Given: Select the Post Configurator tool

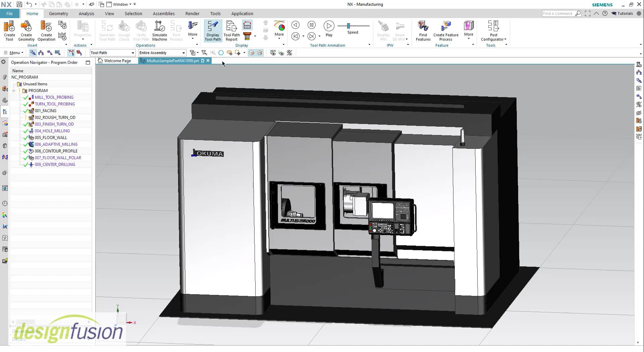Looking at the screenshot, I should (x=493, y=30).
